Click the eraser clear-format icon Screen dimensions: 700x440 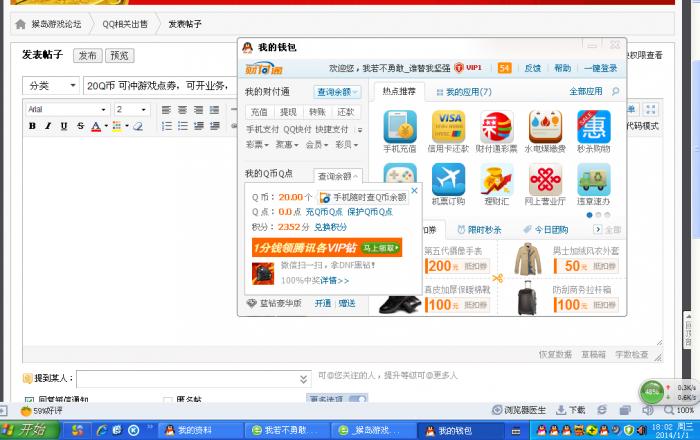(138, 126)
